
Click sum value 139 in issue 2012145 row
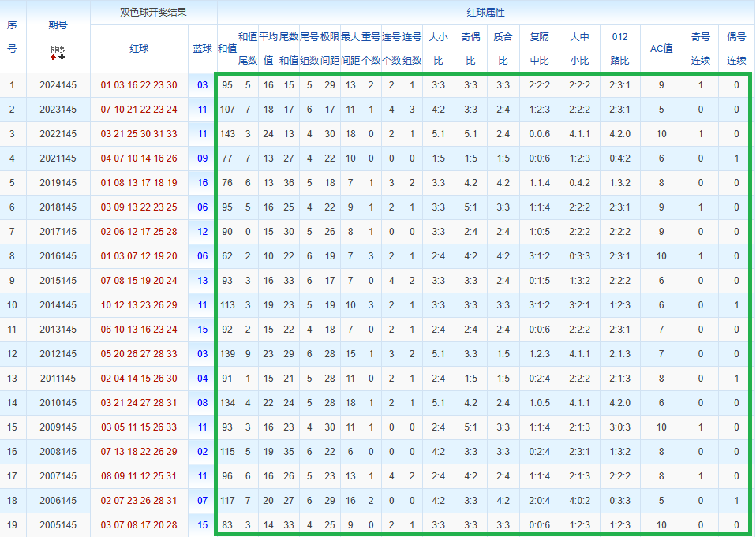coord(227,354)
